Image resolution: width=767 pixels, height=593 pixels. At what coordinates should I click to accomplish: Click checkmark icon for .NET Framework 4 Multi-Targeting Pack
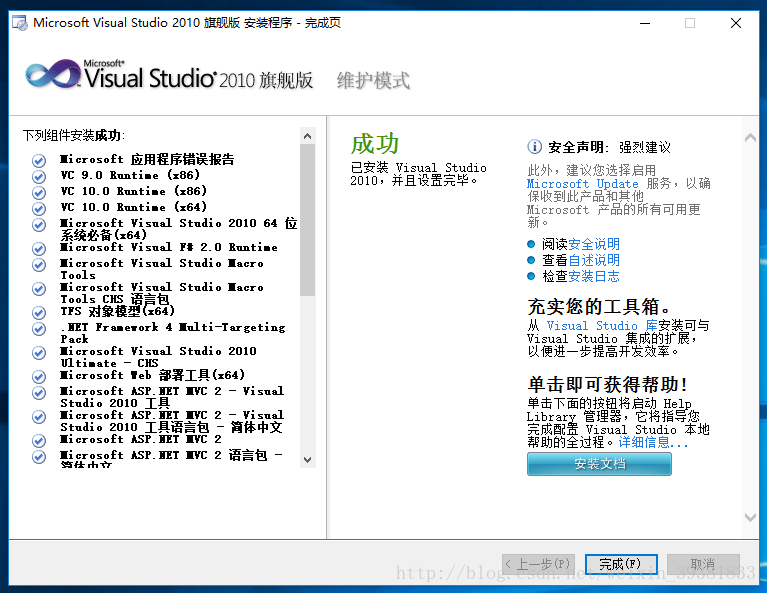click(x=39, y=328)
